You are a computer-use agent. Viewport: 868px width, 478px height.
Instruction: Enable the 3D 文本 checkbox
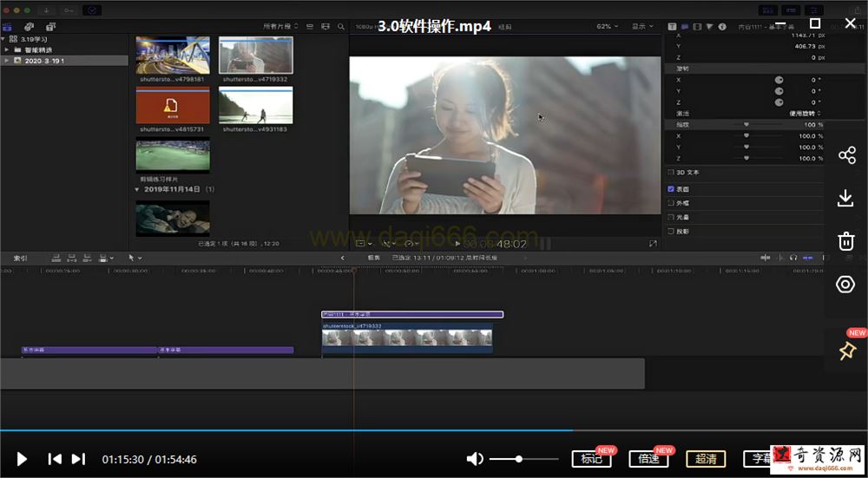point(671,173)
